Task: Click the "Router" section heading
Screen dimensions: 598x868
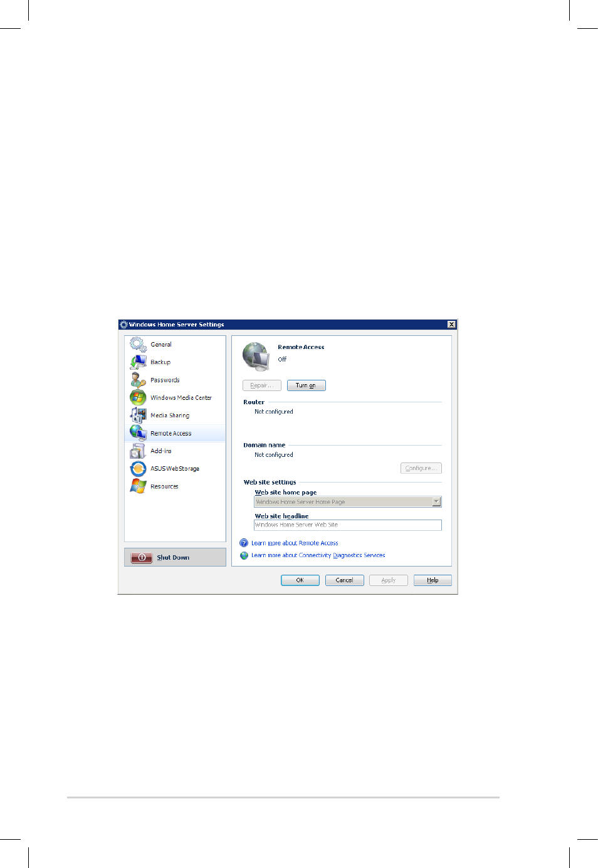Action: pos(254,402)
